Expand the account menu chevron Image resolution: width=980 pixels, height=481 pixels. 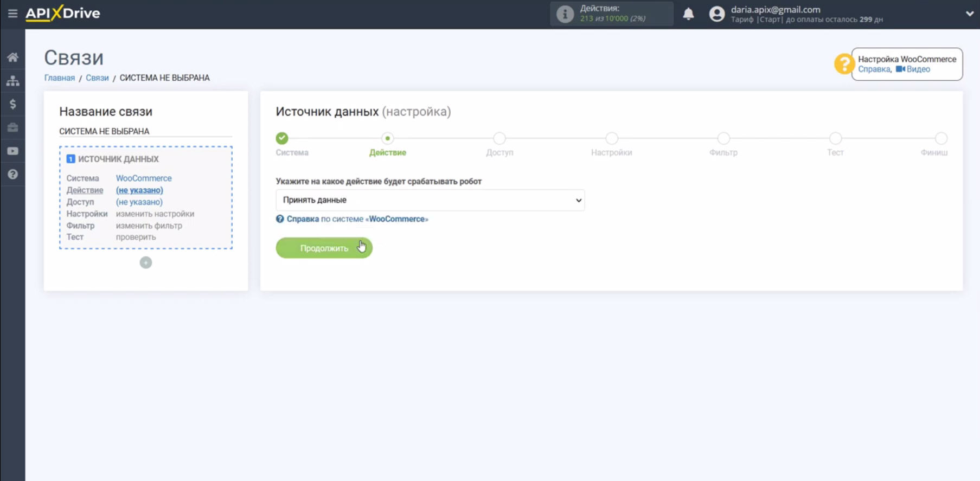point(970,14)
